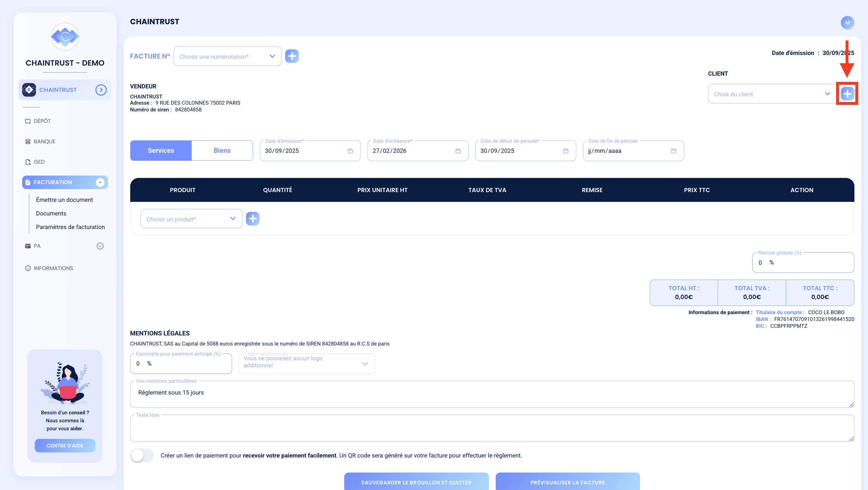Open the Logos additionnels dropdown
This screenshot has height=490, width=868.
[307, 363]
